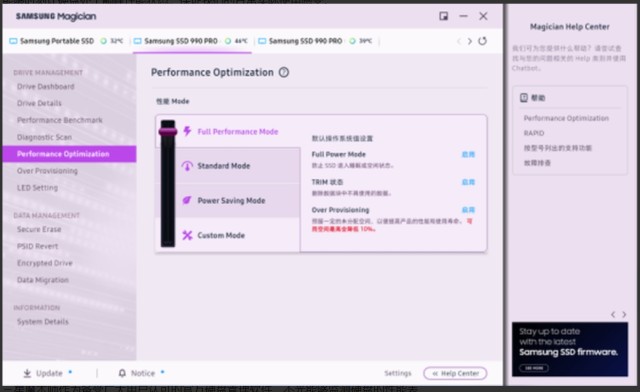The height and width of the screenshot is (392, 640).
Task: Open Drive Dashboard in sidebar
Action: [x=46, y=87]
